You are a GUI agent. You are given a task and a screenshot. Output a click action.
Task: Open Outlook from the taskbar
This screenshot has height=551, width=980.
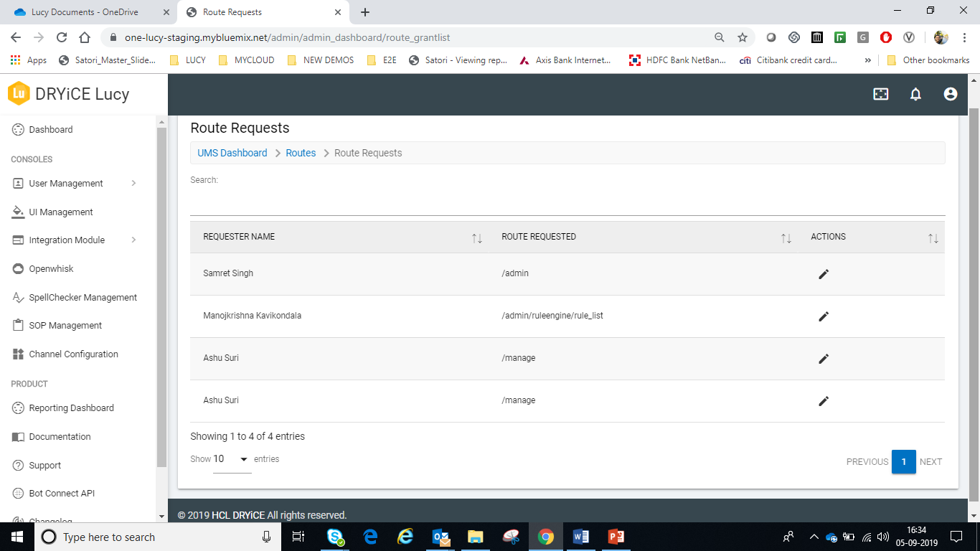tap(440, 537)
